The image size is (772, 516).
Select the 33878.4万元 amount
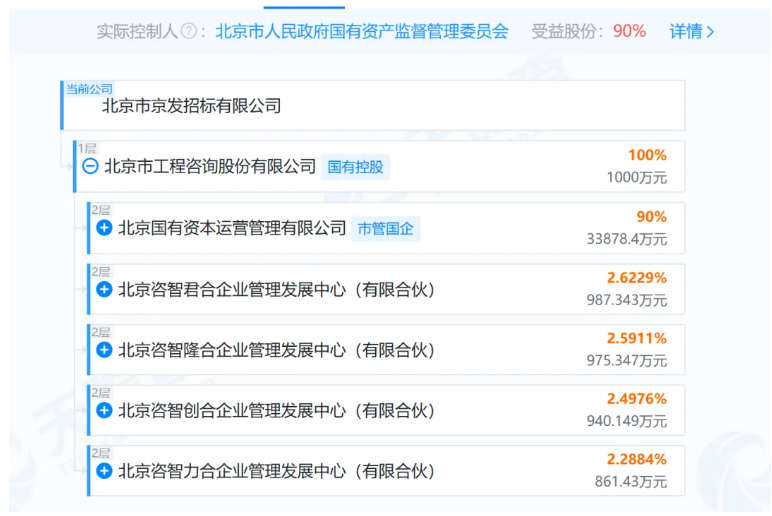coord(627,239)
